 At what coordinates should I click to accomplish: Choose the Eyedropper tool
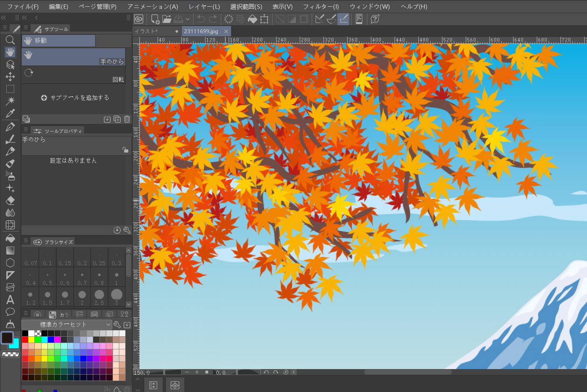(10, 114)
